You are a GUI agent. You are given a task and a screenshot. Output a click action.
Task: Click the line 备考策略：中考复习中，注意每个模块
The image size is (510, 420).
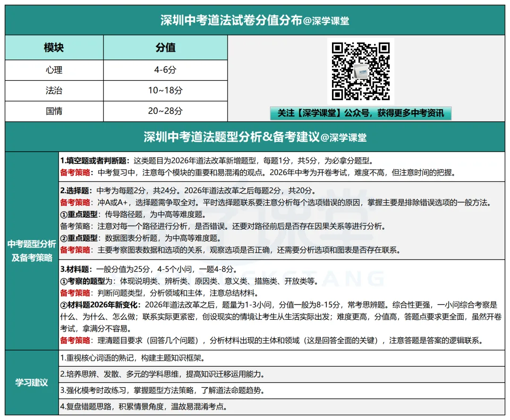(258, 173)
